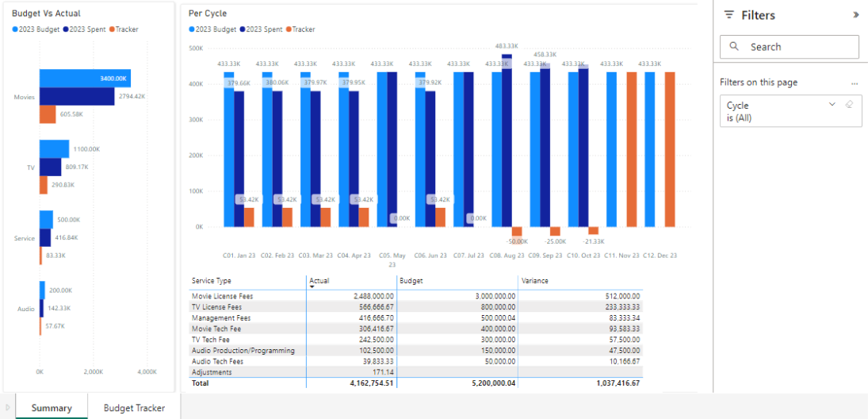Screen dimensions: 868x419
Task: Select the Movie License Fees table row
Action: [222, 296]
